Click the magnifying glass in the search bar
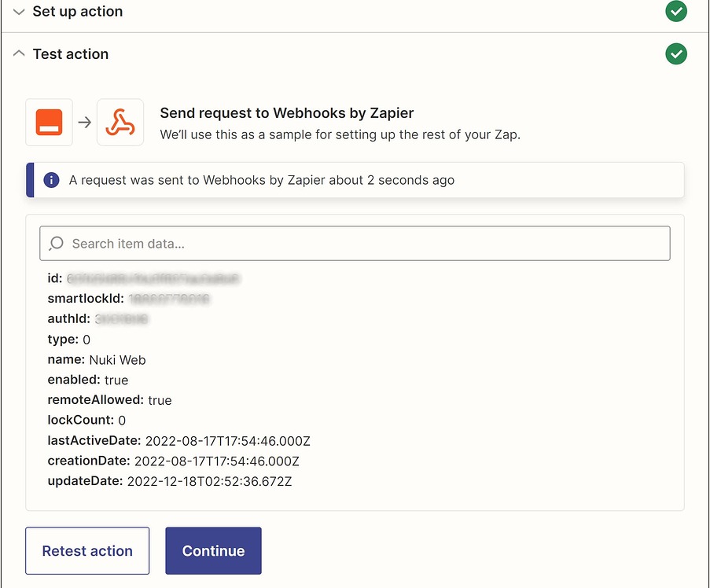Image resolution: width=710 pixels, height=588 pixels. pyautogui.click(x=56, y=243)
